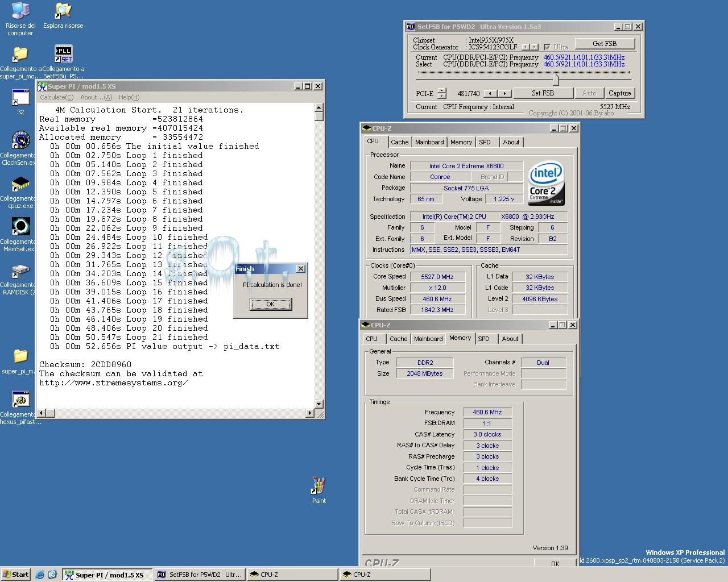Click Internet Explorer quick launch icon
The width and height of the screenshot is (728, 582).
point(40,575)
